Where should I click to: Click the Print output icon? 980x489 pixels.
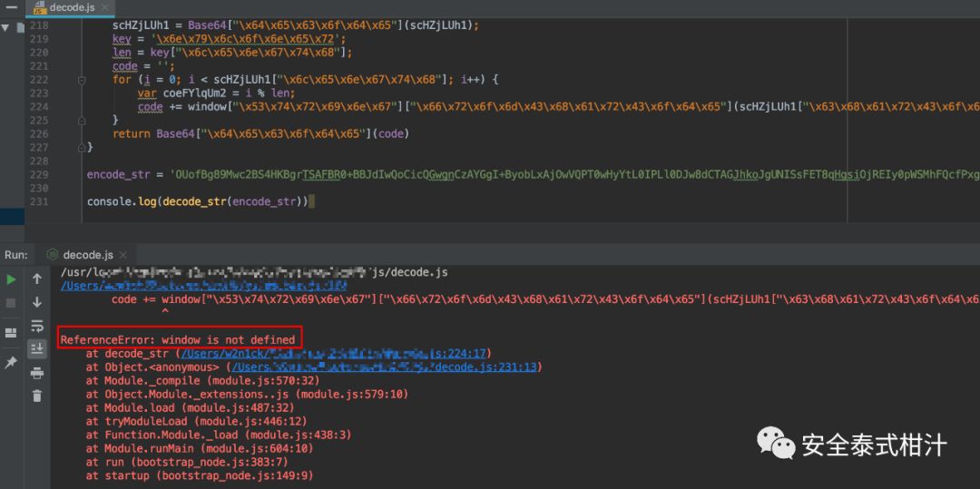[37, 373]
